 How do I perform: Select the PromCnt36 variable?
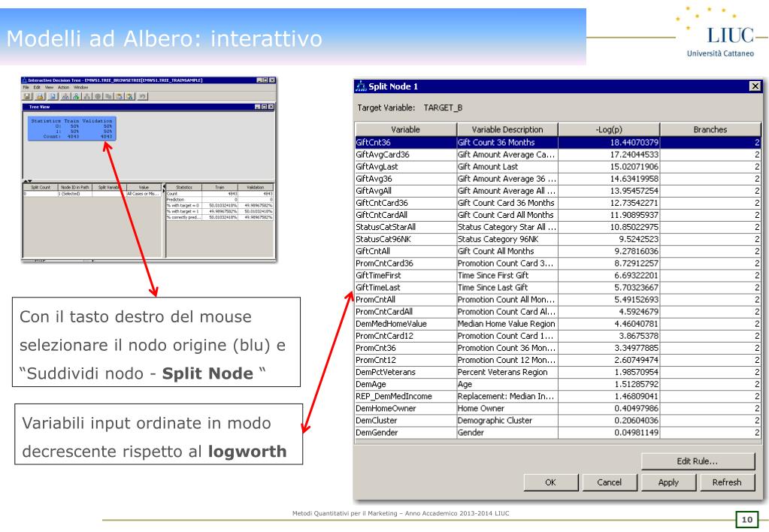click(406, 348)
